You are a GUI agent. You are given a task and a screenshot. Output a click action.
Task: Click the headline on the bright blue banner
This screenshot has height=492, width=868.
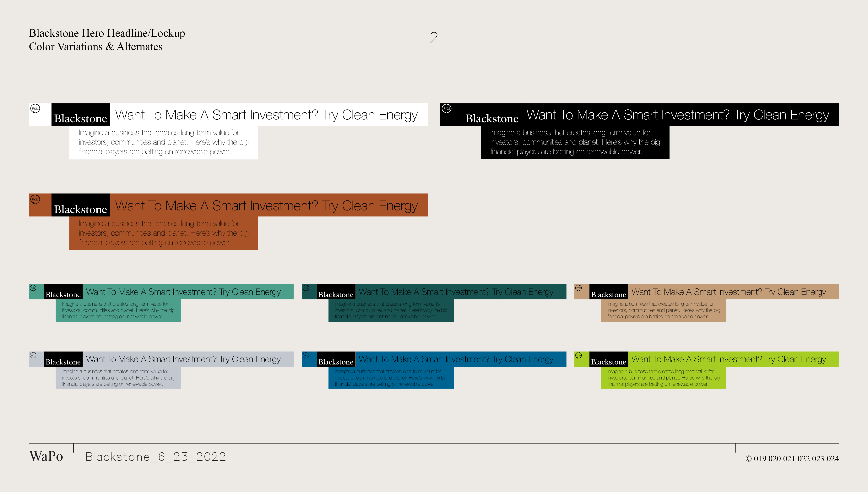click(x=456, y=359)
